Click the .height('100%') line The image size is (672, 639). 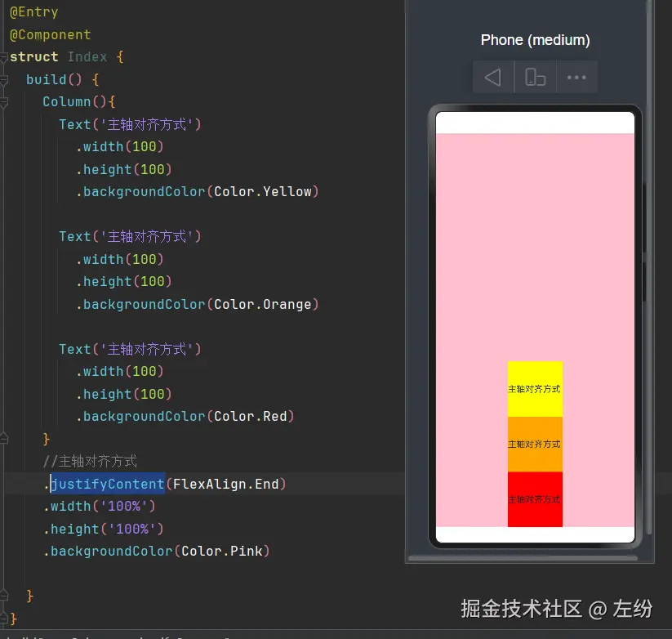click(103, 529)
